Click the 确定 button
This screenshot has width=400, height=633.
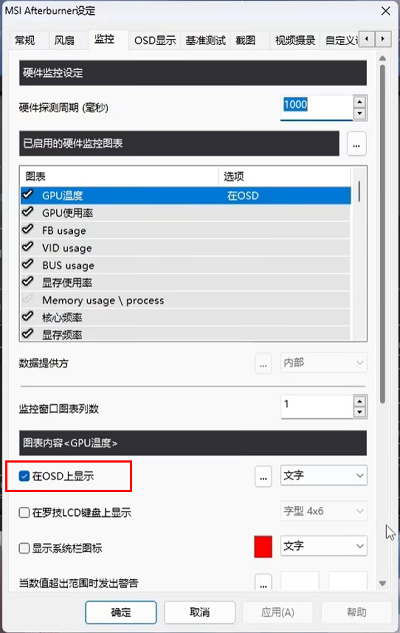[121, 612]
